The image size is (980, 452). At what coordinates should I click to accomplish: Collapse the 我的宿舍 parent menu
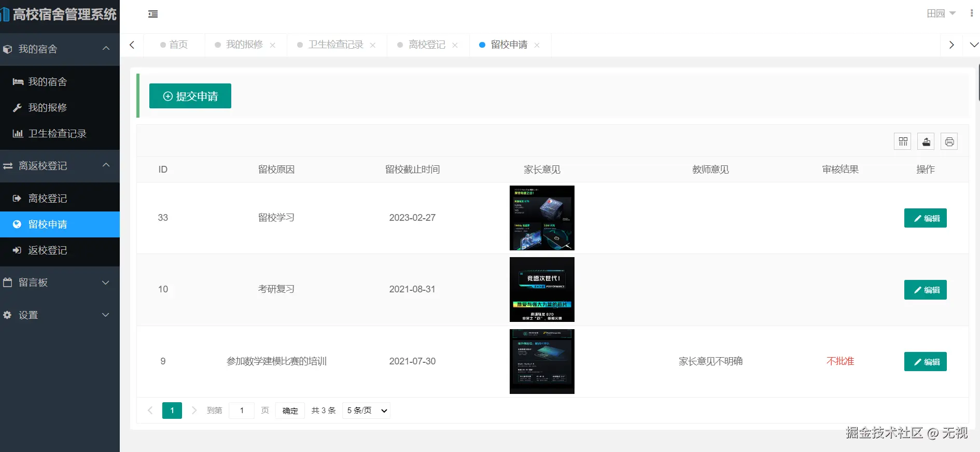(x=60, y=49)
